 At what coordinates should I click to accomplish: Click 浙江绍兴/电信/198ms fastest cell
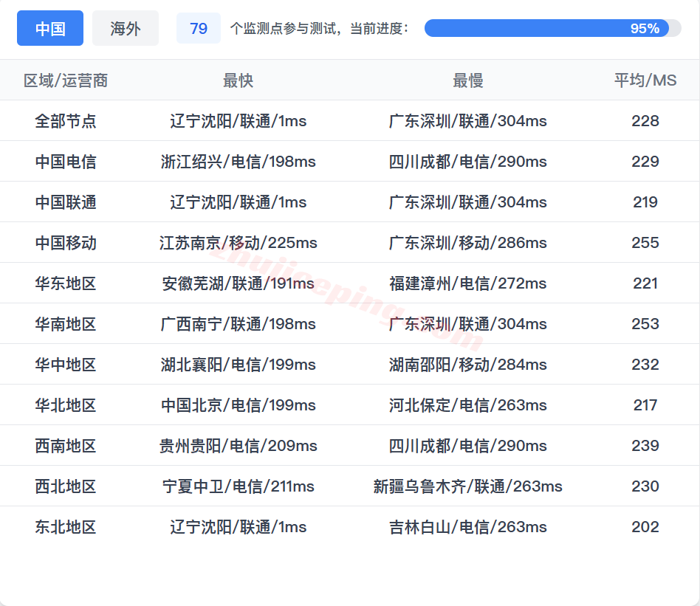pyautogui.click(x=238, y=162)
